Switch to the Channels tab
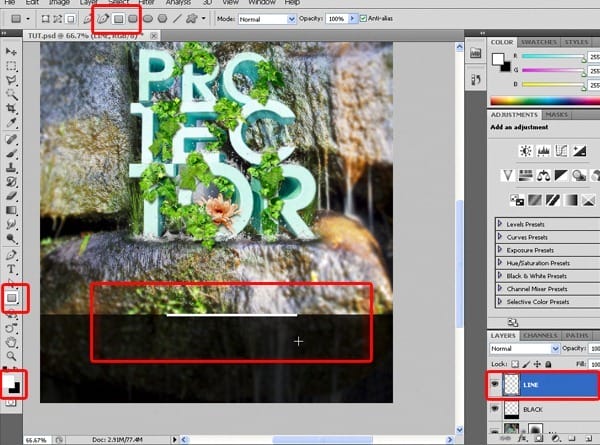This screenshot has width=600, height=445. [540, 336]
